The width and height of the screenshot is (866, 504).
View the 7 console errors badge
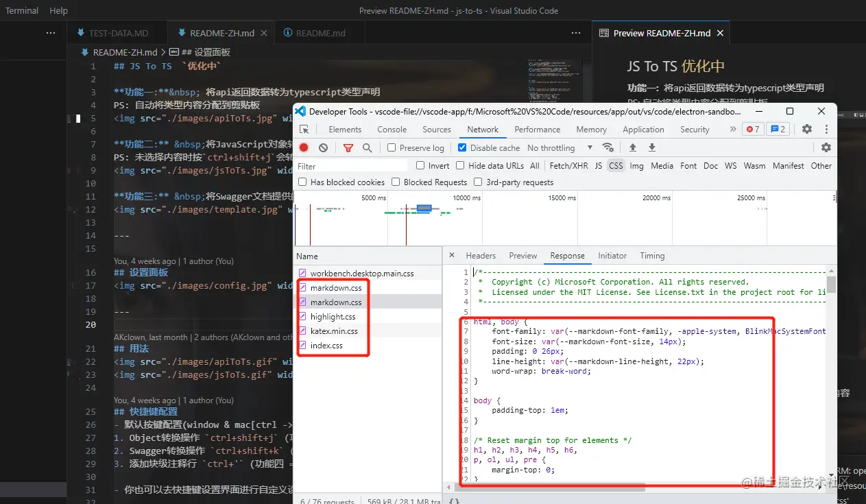[x=752, y=129]
